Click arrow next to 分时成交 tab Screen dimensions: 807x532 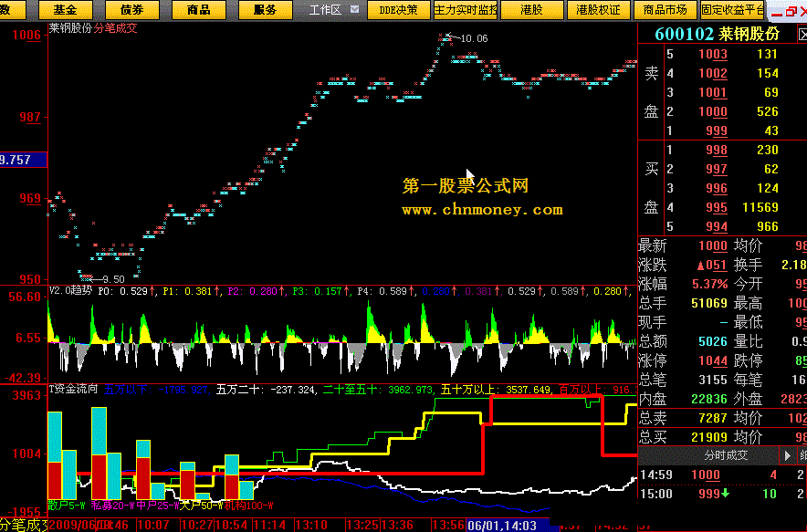tap(787, 455)
